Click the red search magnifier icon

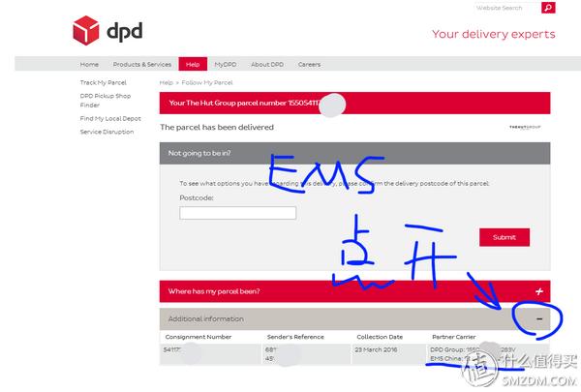(548, 8)
